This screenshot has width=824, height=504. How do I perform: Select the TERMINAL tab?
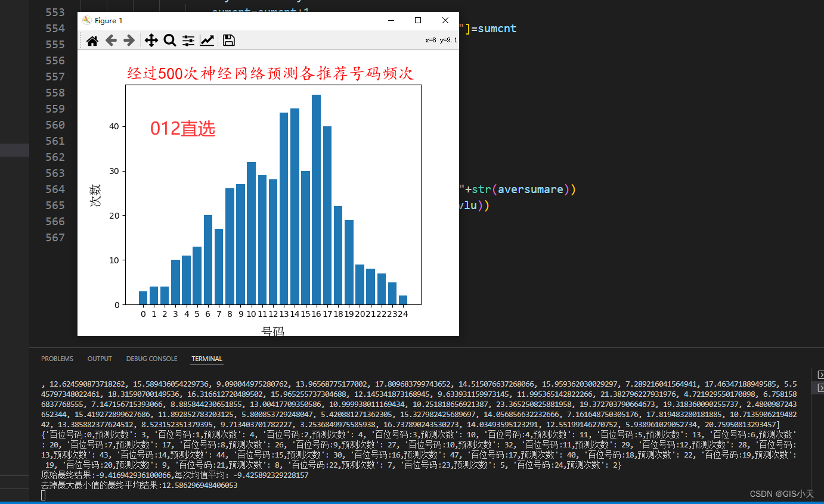pyautogui.click(x=207, y=359)
